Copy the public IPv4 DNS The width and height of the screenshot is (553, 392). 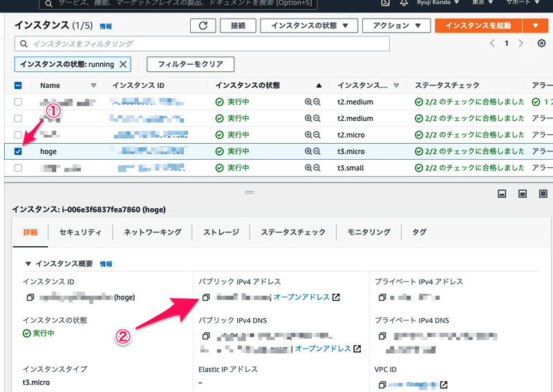206,336
